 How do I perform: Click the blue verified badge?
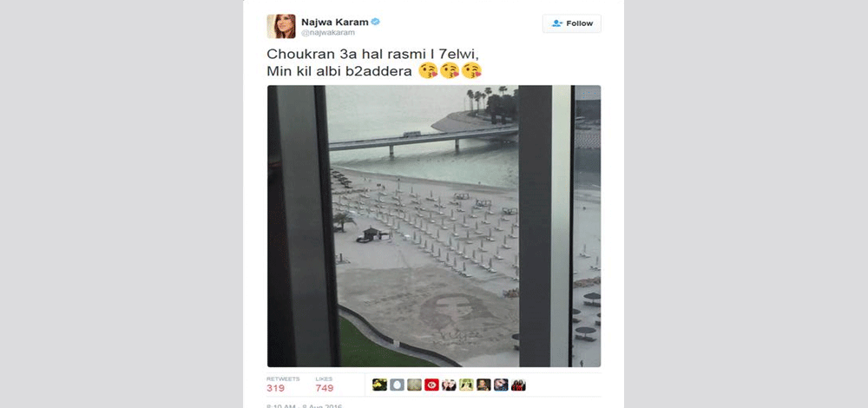pos(375,22)
